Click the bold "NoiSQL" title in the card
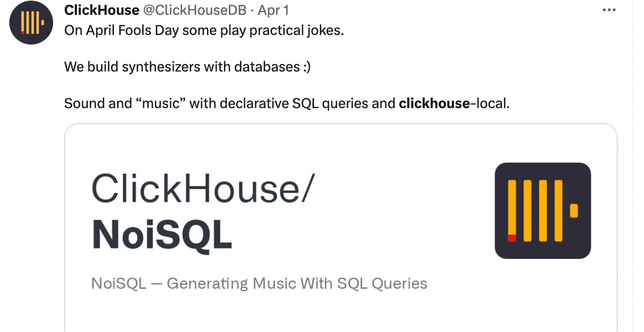644x332 pixels. pos(162,234)
